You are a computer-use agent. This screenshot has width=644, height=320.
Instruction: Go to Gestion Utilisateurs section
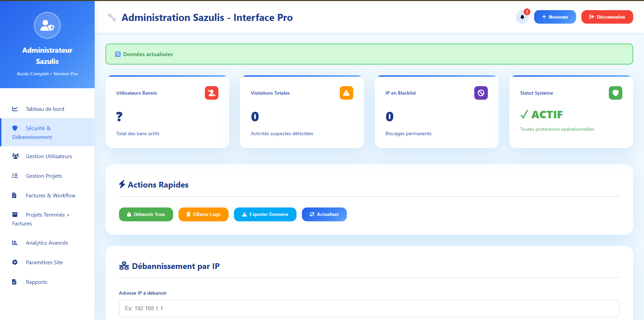(x=49, y=156)
